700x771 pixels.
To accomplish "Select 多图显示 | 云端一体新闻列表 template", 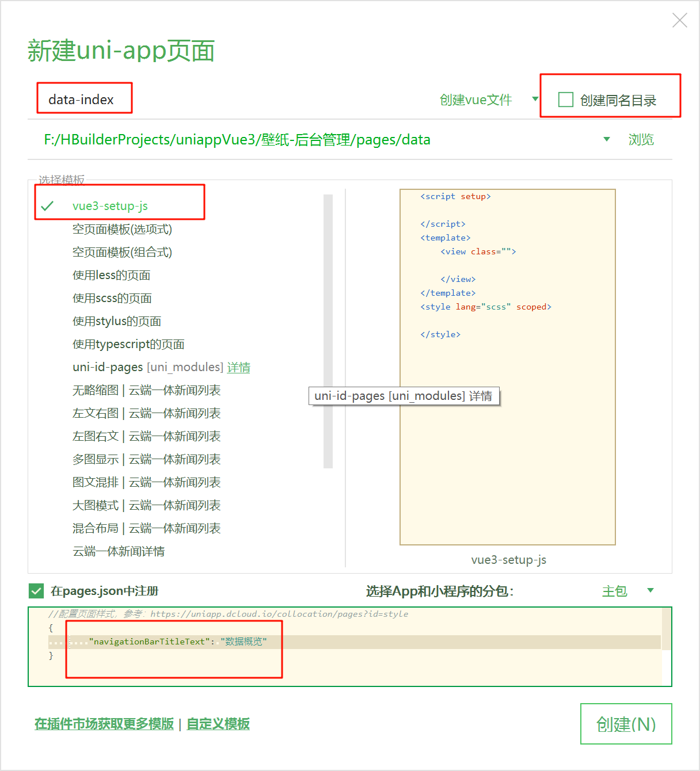I will coord(146,459).
